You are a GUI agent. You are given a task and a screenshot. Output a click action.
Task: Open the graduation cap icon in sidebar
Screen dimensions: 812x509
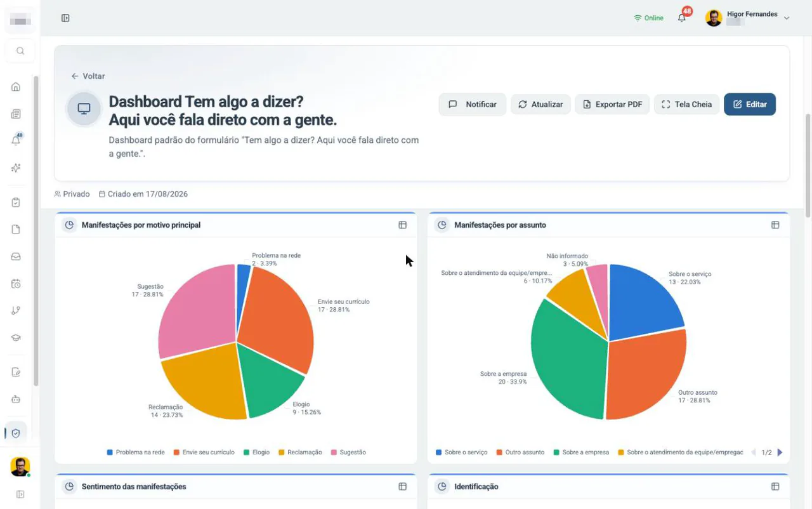[x=16, y=338]
